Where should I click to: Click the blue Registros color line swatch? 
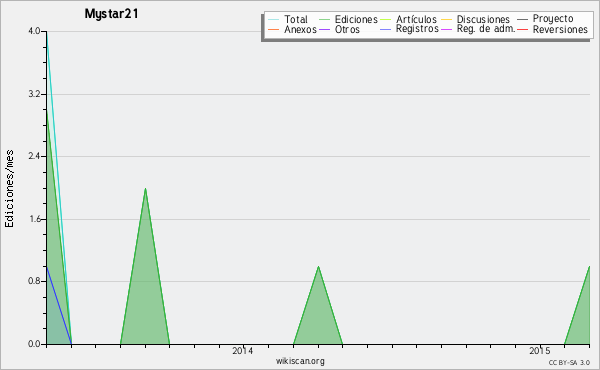click(x=385, y=29)
